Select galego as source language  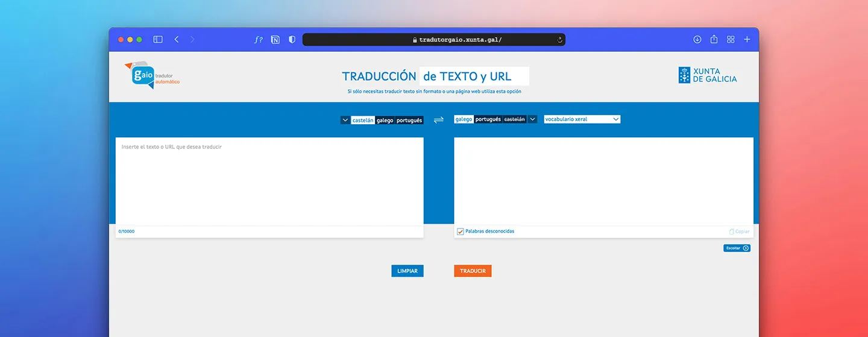point(385,120)
